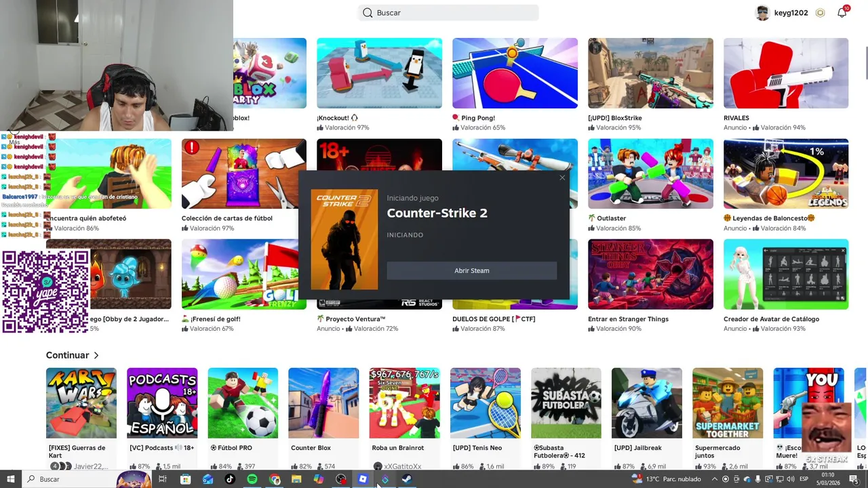Viewport: 868px width, 488px height.
Task: Open Colección de cartas de fútbol thumbnail
Action: pos(243,174)
